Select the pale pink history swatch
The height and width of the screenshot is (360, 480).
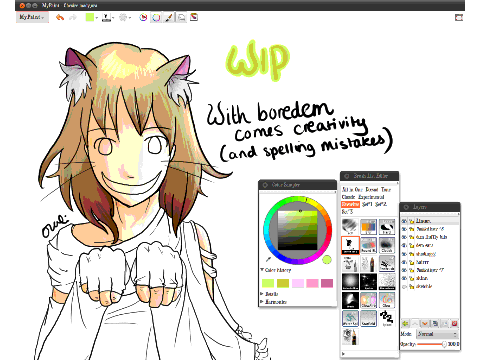(x=298, y=283)
